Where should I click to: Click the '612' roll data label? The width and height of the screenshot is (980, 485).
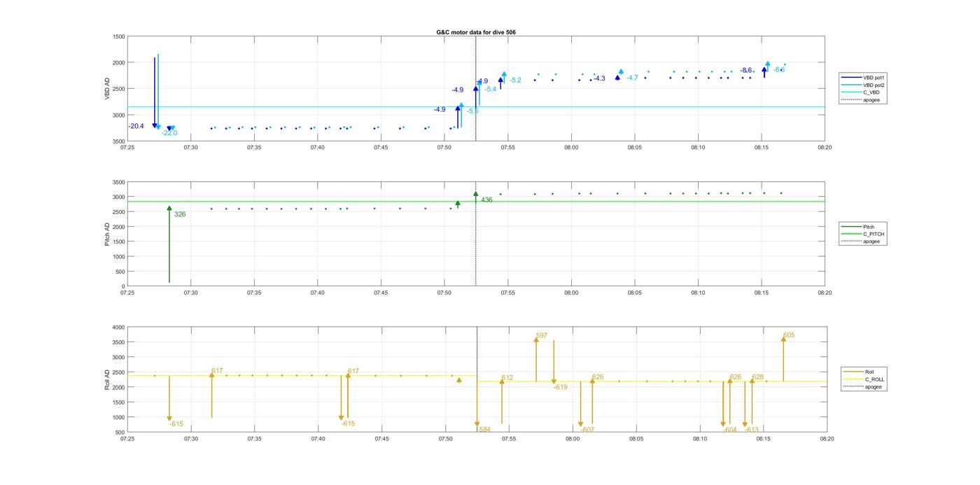tap(507, 378)
